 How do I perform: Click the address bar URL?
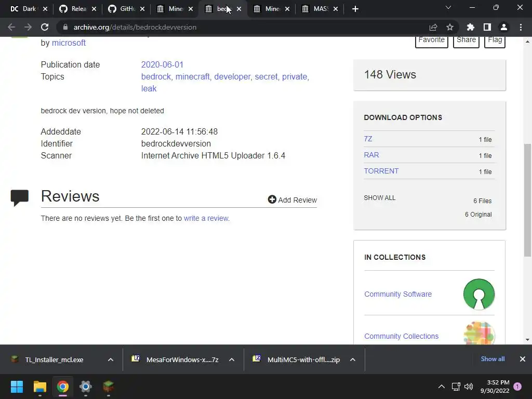coord(135,27)
